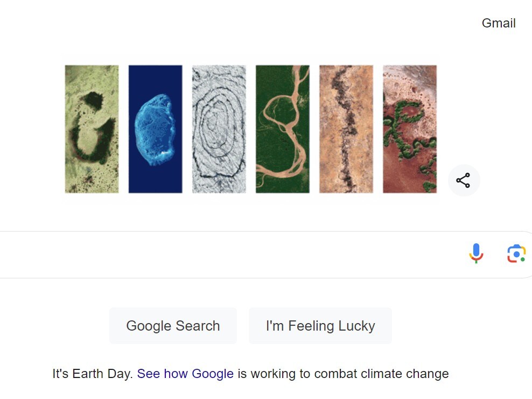Image resolution: width=532 pixels, height=399 pixels.
Task: Click the 'It's Earth Day.' text
Action: [x=93, y=374]
